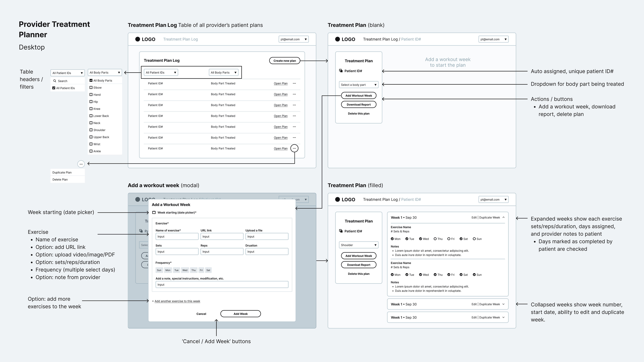644x362 pixels.
Task: Open pt@email.com menu in blank Treatment Plan window
Action: click(494, 39)
